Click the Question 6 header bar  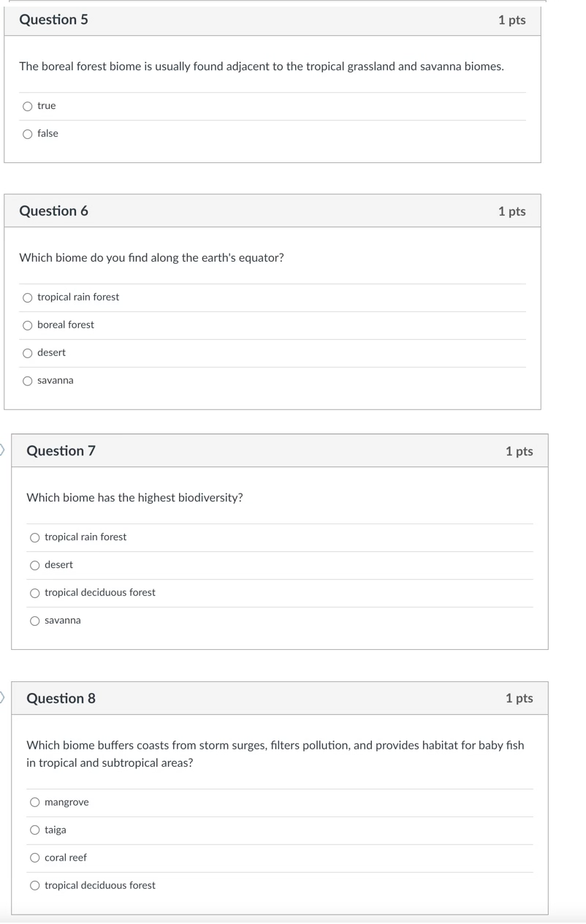(x=273, y=211)
